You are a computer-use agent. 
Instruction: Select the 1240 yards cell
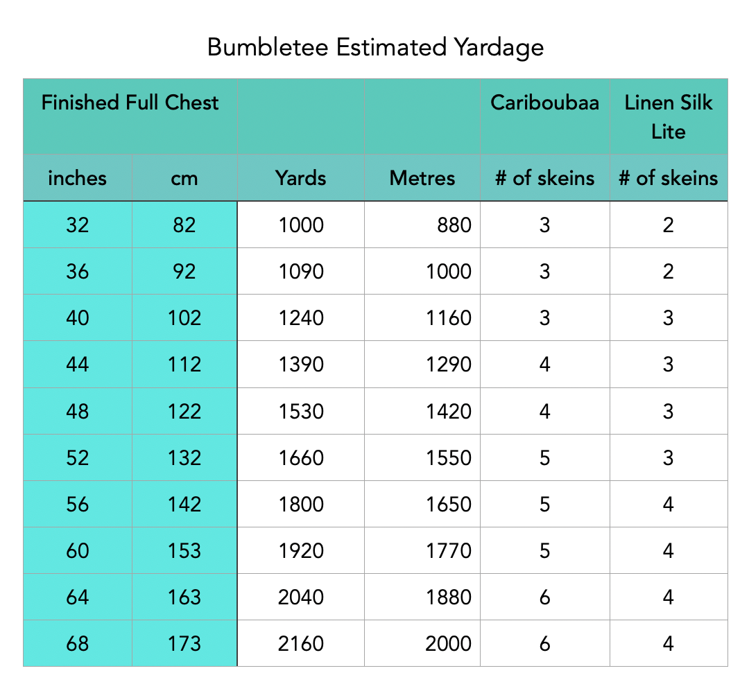(300, 317)
